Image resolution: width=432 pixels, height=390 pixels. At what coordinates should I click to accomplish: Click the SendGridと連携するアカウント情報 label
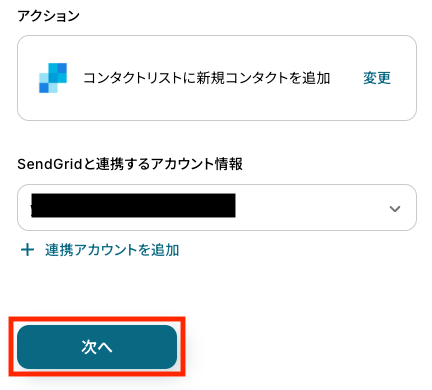tap(130, 164)
